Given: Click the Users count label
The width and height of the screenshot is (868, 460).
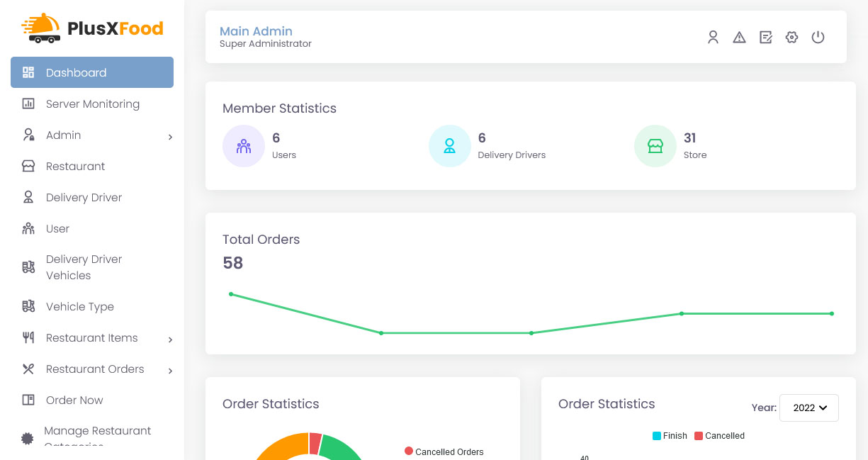Looking at the screenshot, I should (284, 155).
